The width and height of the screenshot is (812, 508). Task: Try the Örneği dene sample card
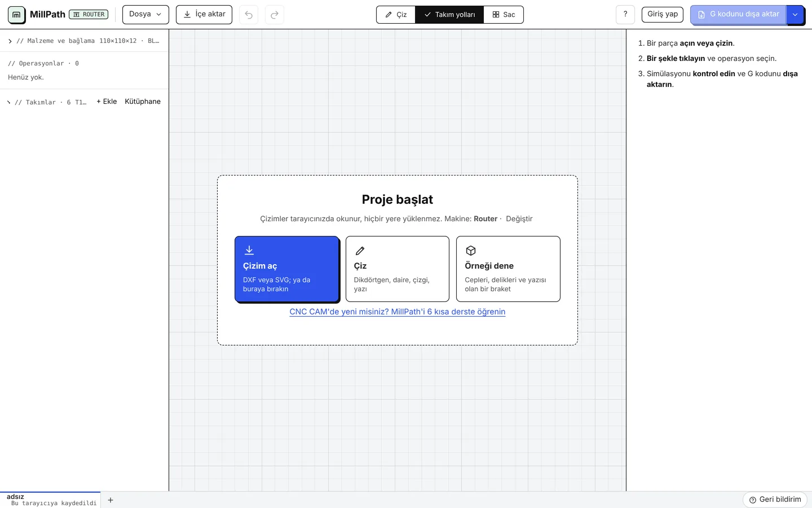pyautogui.click(x=508, y=269)
